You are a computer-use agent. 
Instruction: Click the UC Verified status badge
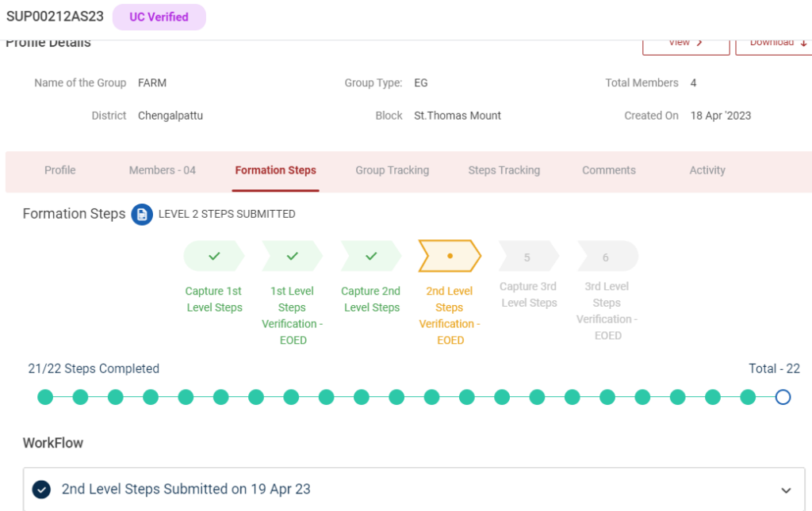[x=159, y=17]
